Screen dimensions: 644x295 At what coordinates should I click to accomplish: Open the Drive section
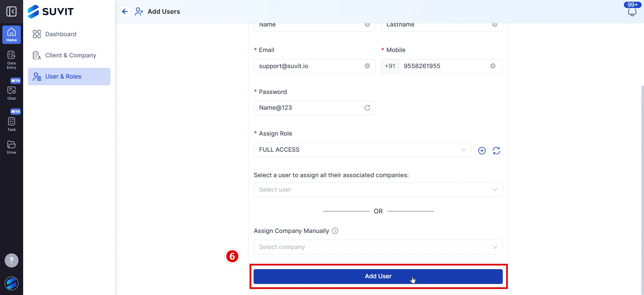tap(11, 147)
